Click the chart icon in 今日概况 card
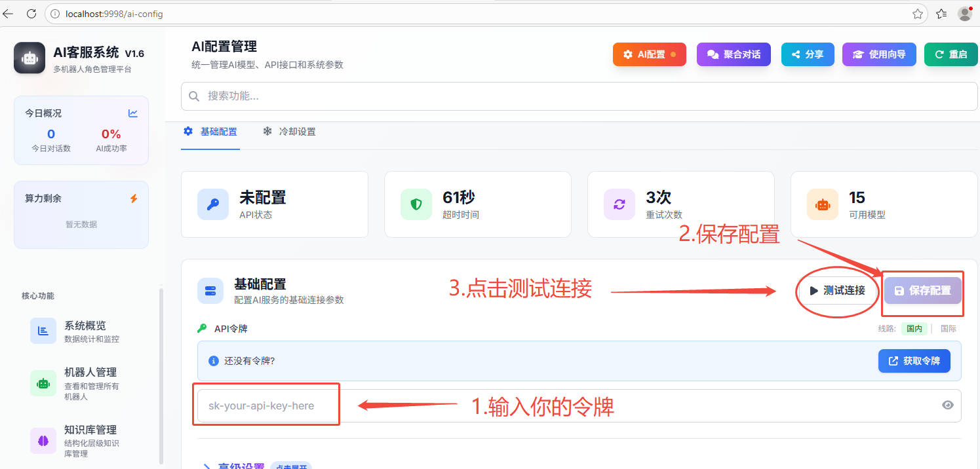Image resolution: width=980 pixels, height=469 pixels. click(133, 113)
